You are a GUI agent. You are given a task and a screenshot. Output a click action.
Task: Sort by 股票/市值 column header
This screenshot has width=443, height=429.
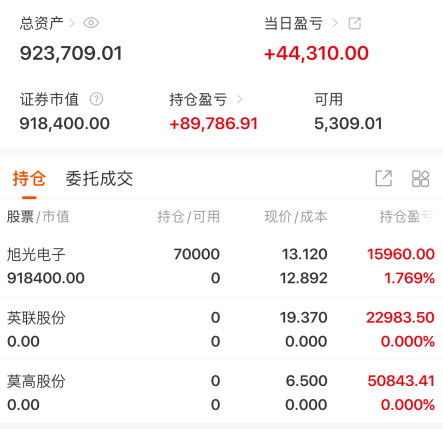point(38,217)
